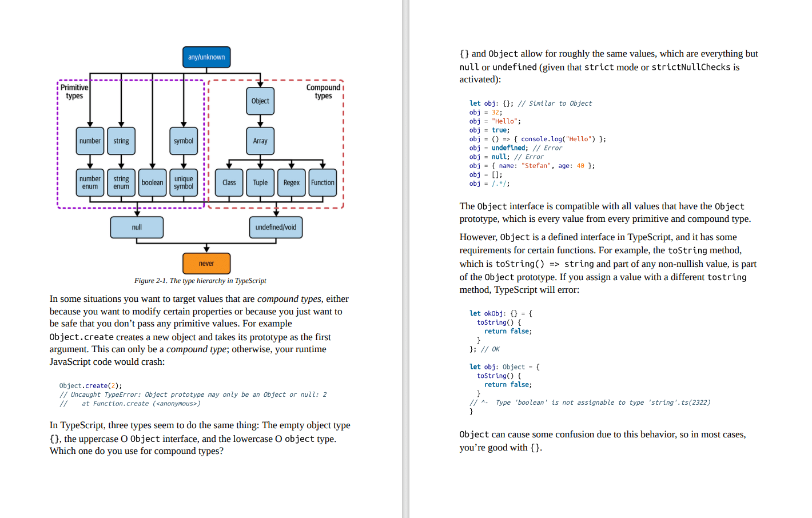Click the null node in the diagram
812x518 pixels.
coord(137,227)
